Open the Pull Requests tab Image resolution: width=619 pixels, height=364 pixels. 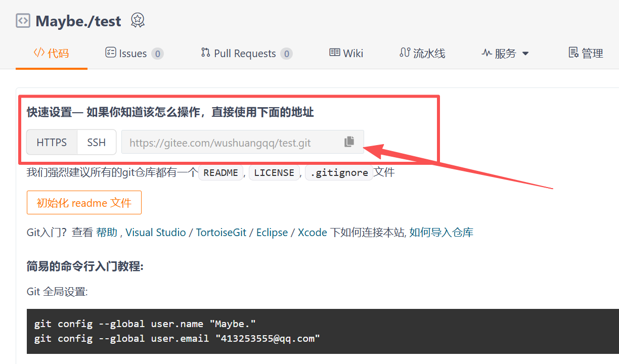[247, 53]
